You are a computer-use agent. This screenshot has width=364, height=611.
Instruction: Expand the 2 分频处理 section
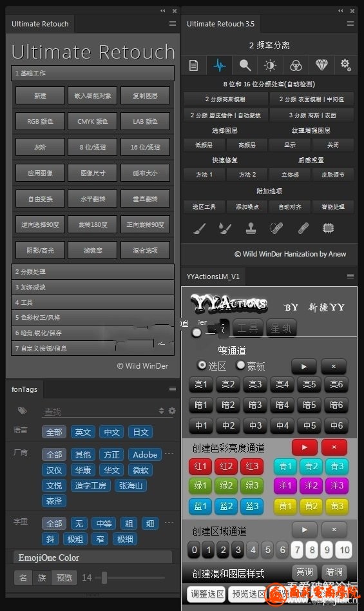point(93,271)
